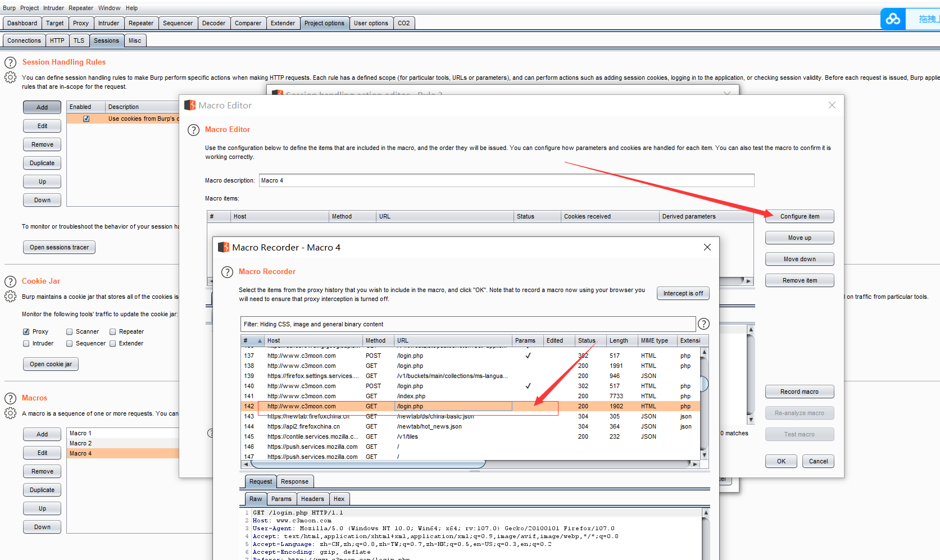The width and height of the screenshot is (940, 560).
Task: Switch to the Dashboard tab
Action: pyautogui.click(x=22, y=23)
